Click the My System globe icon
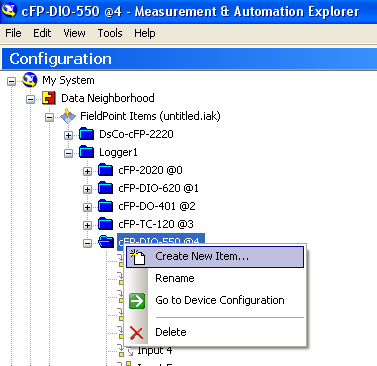The image size is (377, 366). [x=30, y=80]
